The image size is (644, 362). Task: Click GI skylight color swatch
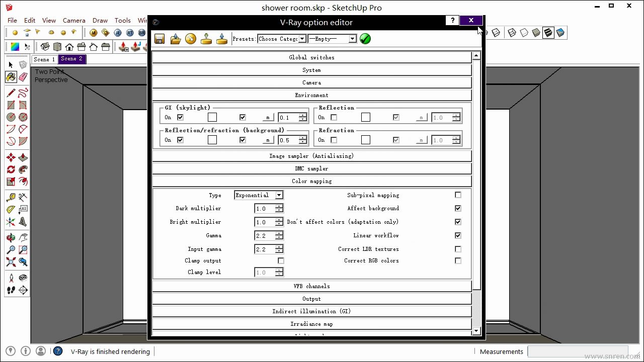(x=212, y=117)
